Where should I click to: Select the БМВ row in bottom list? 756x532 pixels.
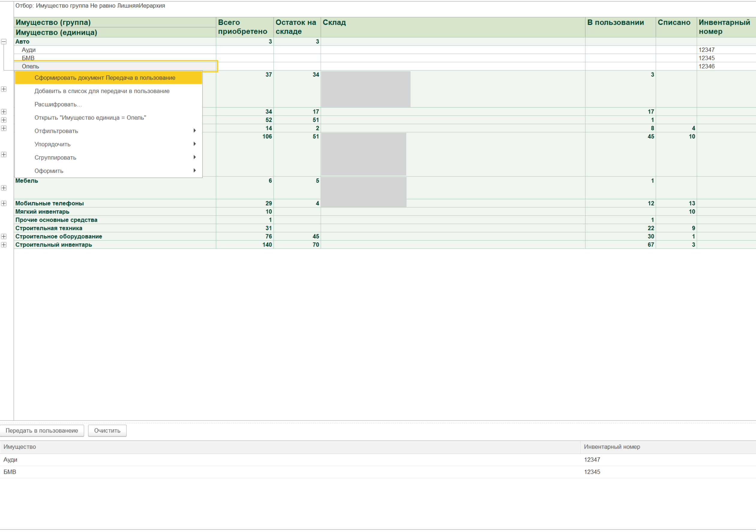[x=10, y=472]
